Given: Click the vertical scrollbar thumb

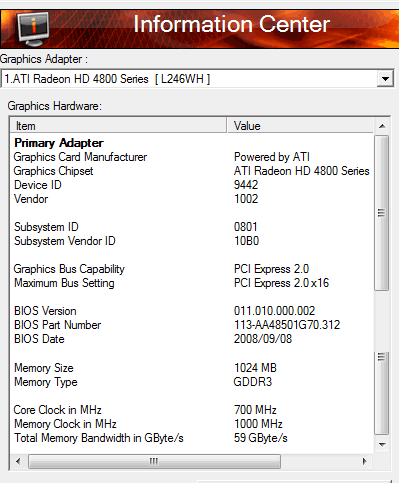Looking at the screenshot, I should (382, 213).
